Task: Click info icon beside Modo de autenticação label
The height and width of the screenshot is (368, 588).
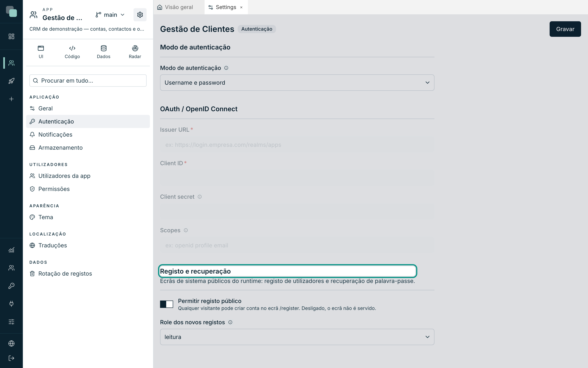Action: point(226,68)
